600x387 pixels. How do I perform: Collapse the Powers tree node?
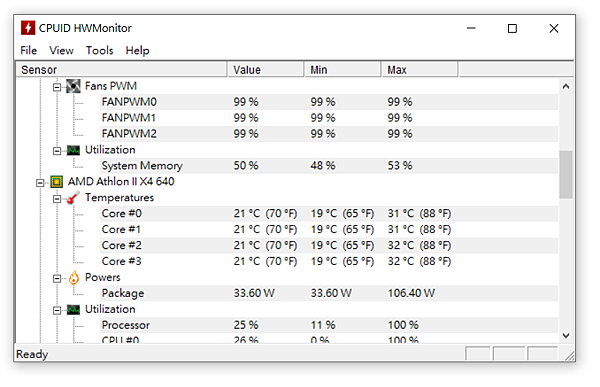(x=57, y=279)
